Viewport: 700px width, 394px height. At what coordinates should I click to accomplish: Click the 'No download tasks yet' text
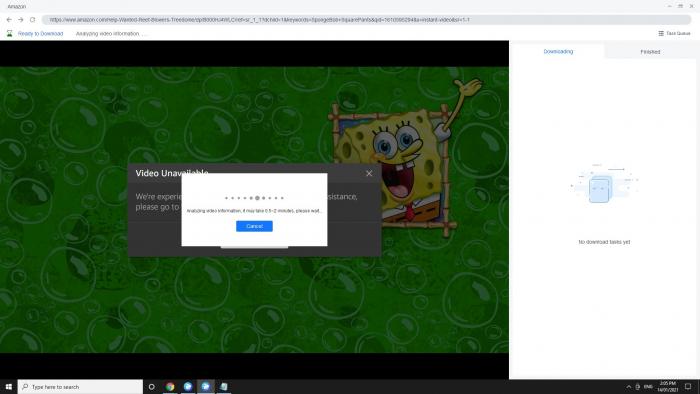tap(604, 242)
